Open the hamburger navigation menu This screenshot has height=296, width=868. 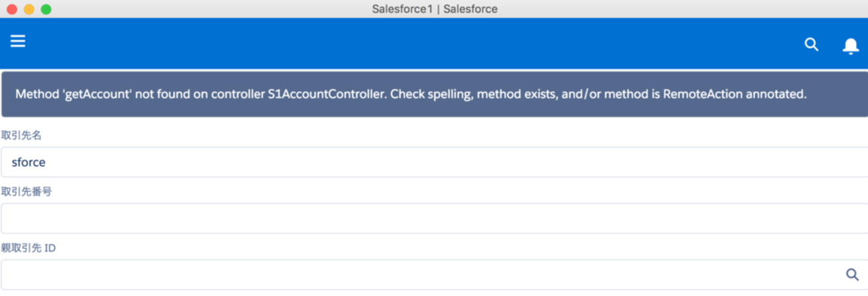click(18, 41)
